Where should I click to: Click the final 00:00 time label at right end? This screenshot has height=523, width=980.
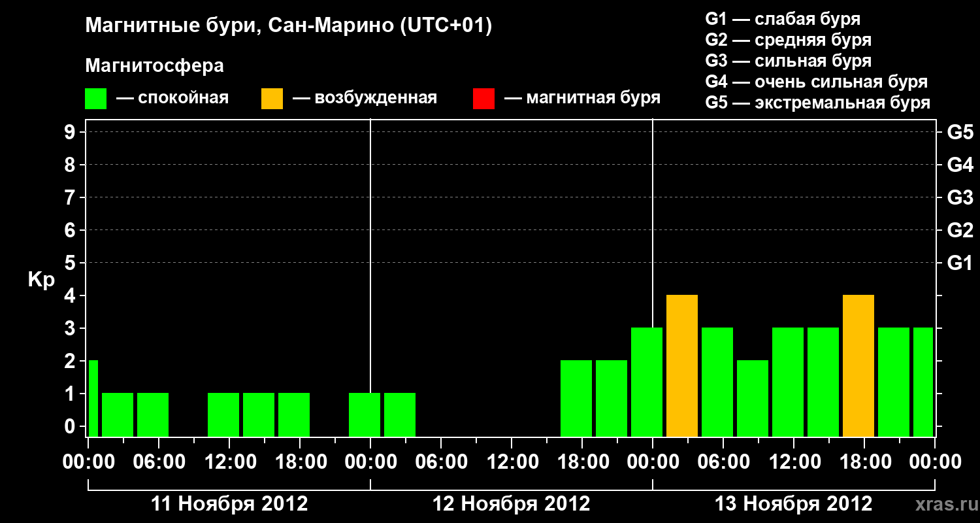[x=936, y=462]
